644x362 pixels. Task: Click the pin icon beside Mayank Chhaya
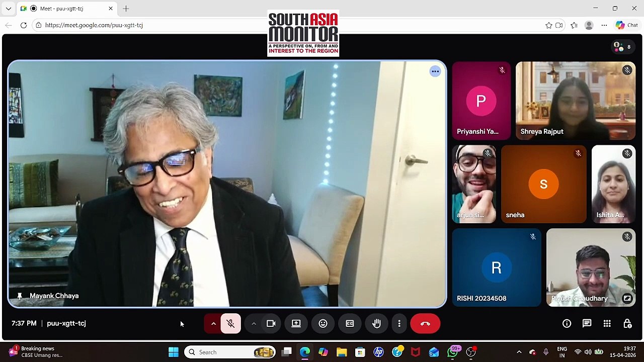(x=20, y=296)
